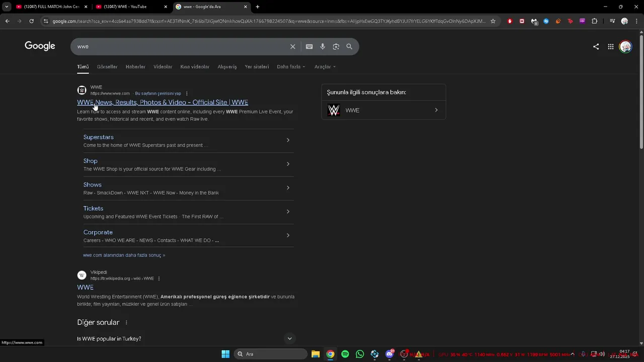The height and width of the screenshot is (362, 644).
Task: Open more options next to Diğer sorular
Action: click(x=126, y=323)
